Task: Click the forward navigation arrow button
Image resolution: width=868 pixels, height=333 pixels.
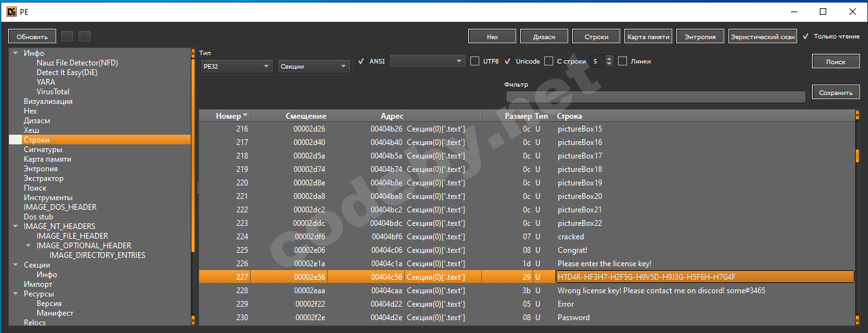Action: 84,37
